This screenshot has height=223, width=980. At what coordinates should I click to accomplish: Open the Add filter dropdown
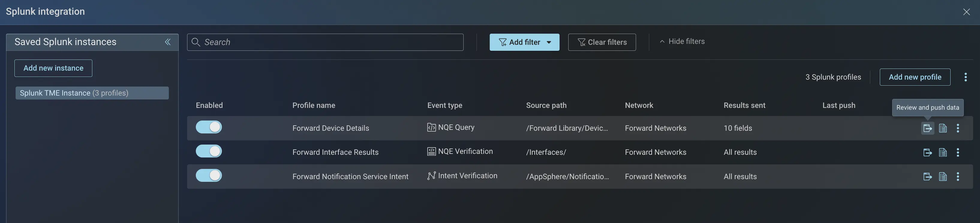tap(524, 42)
